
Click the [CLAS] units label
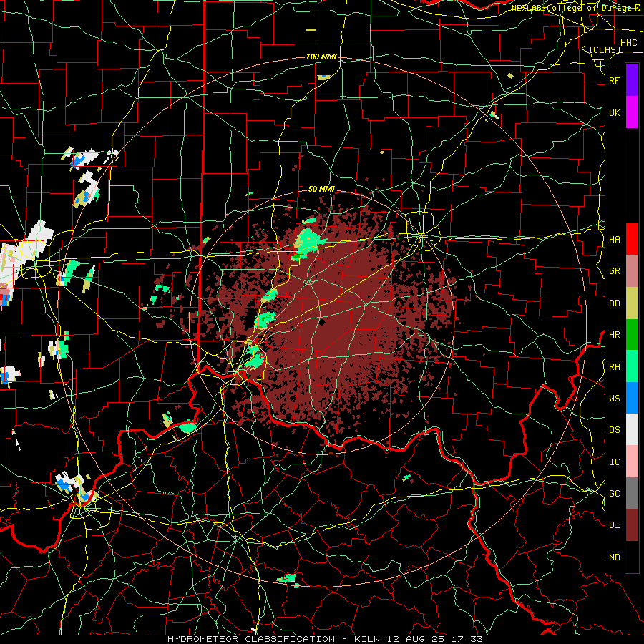click(x=605, y=49)
